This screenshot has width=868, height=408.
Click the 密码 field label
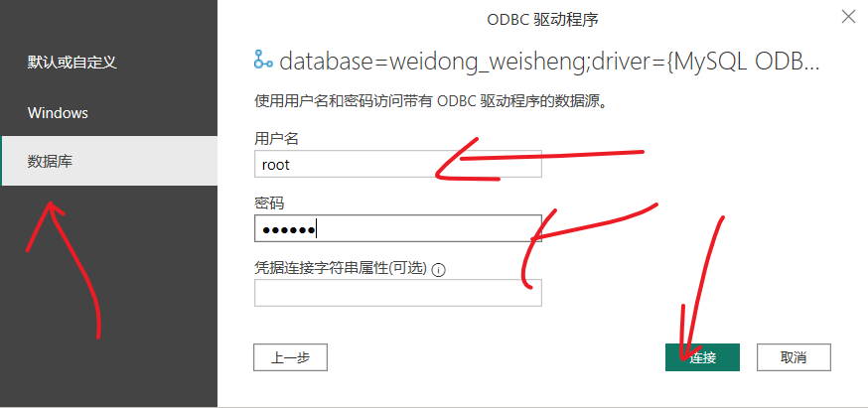[269, 204]
